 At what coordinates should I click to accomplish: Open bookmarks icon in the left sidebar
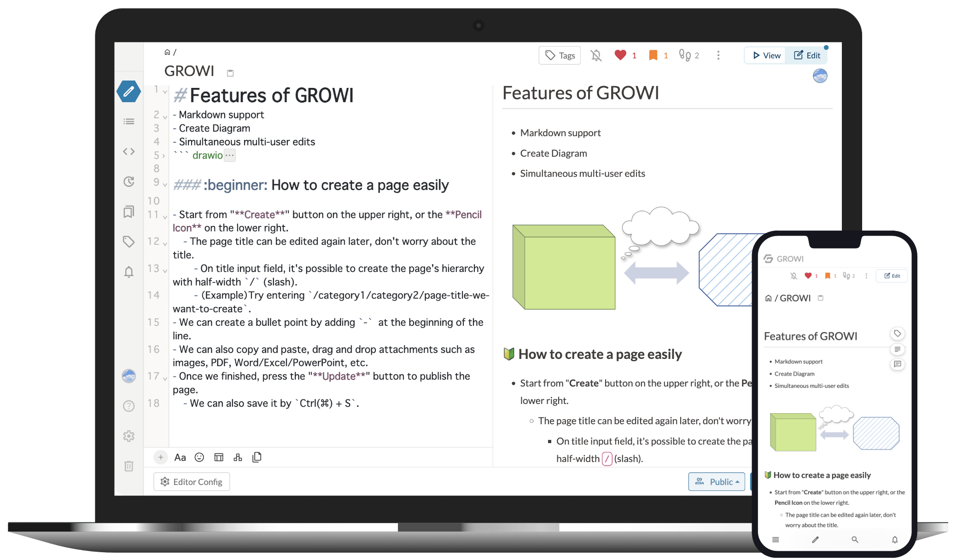coord(129,212)
